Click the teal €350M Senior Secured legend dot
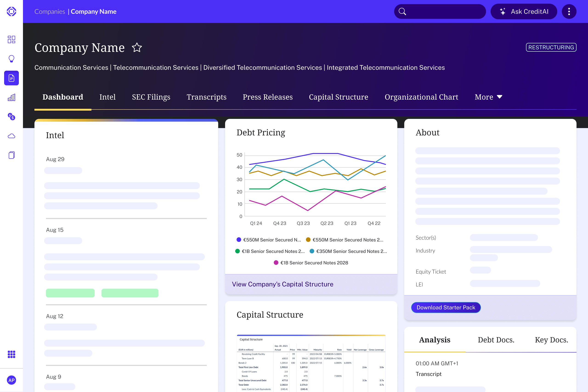Image resolution: width=588 pixels, height=392 pixels. pyautogui.click(x=312, y=251)
